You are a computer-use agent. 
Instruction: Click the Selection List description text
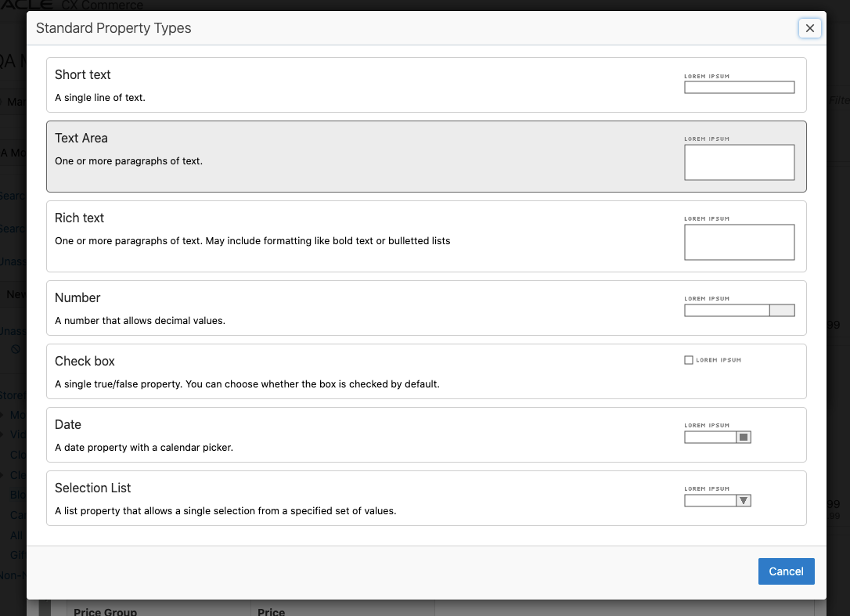click(x=225, y=511)
